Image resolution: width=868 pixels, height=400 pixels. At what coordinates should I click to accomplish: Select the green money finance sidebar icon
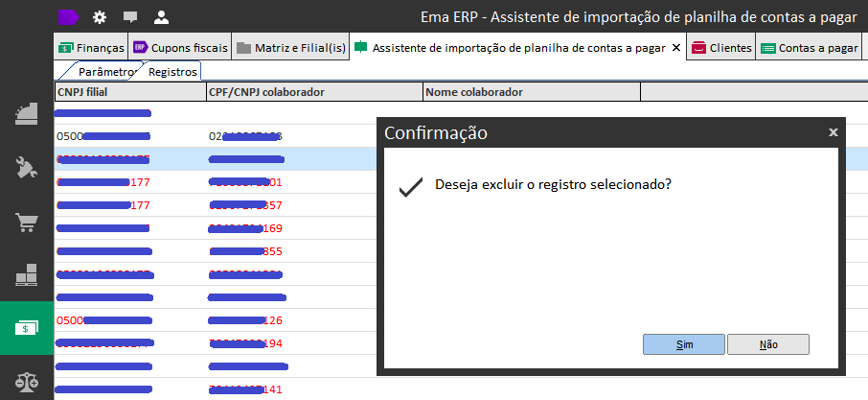[x=27, y=329]
